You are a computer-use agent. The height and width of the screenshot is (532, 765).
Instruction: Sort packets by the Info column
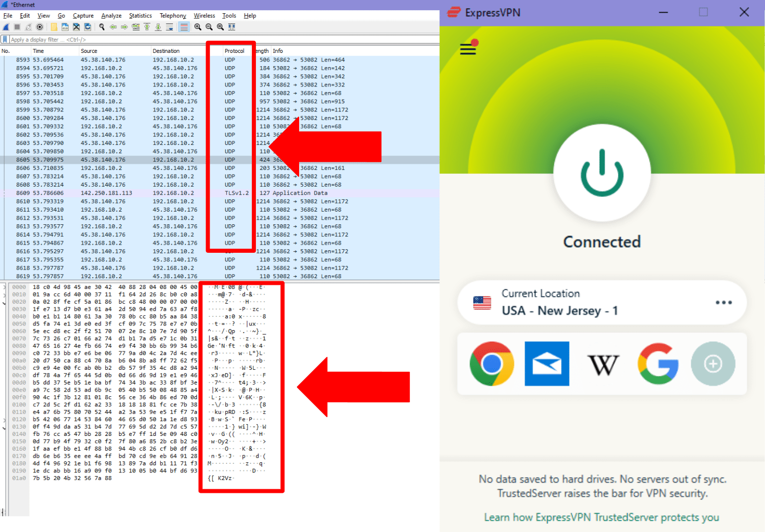[355, 51]
